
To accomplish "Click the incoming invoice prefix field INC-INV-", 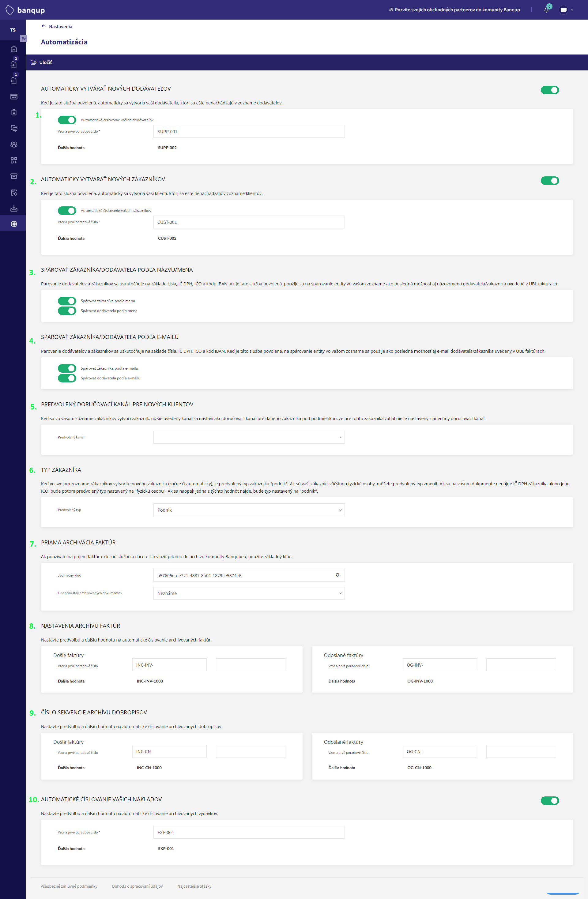I will pos(169,665).
